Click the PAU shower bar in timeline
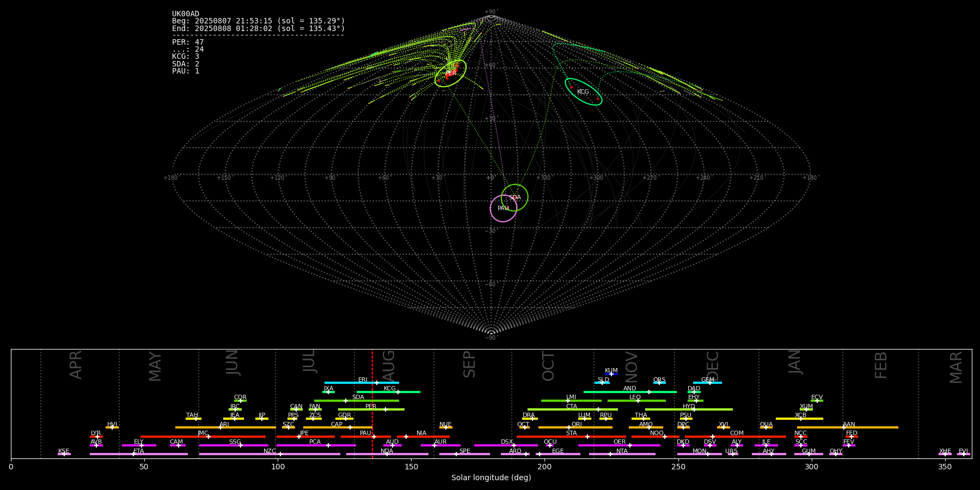980x490 pixels. pyautogui.click(x=366, y=437)
